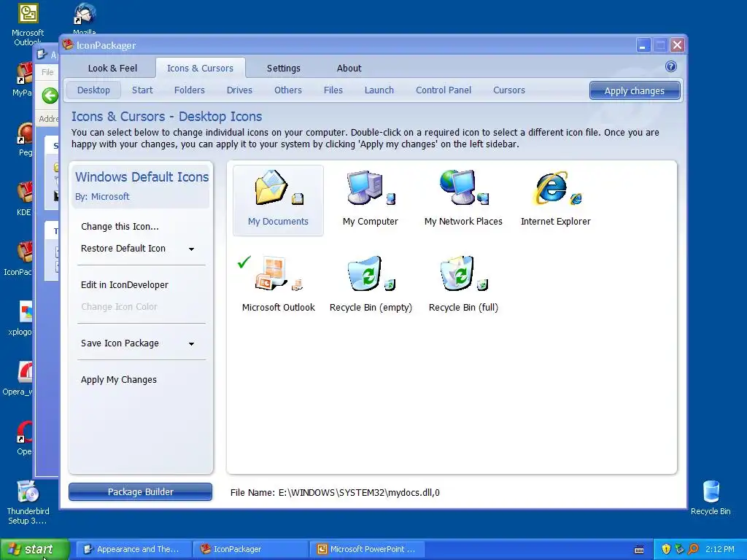This screenshot has height=560, width=747.
Task: Select the Thunderbird Setup desktop icon
Action: click(28, 502)
